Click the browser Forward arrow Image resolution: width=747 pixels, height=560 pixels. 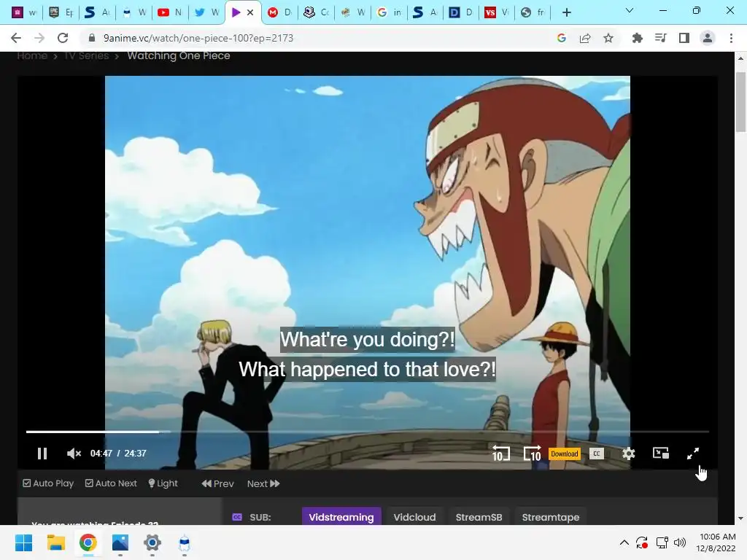click(x=39, y=38)
